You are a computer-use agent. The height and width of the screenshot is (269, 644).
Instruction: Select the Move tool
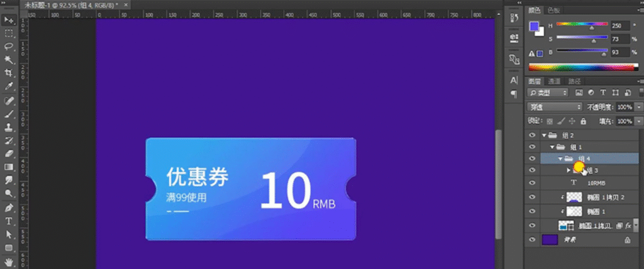[9, 20]
